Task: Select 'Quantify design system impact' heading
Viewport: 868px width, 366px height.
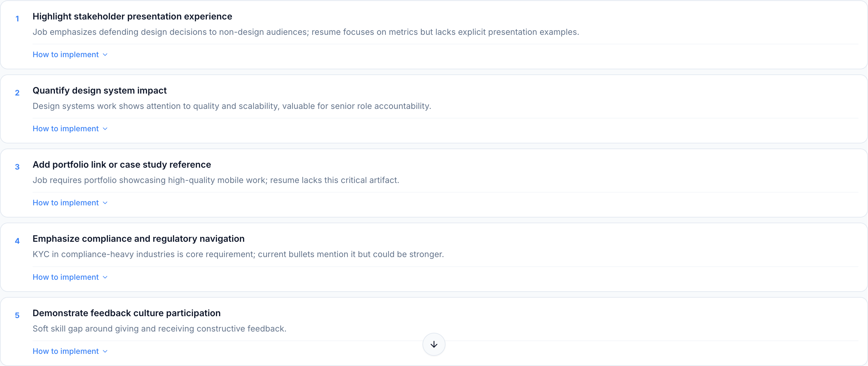Action: click(x=99, y=90)
